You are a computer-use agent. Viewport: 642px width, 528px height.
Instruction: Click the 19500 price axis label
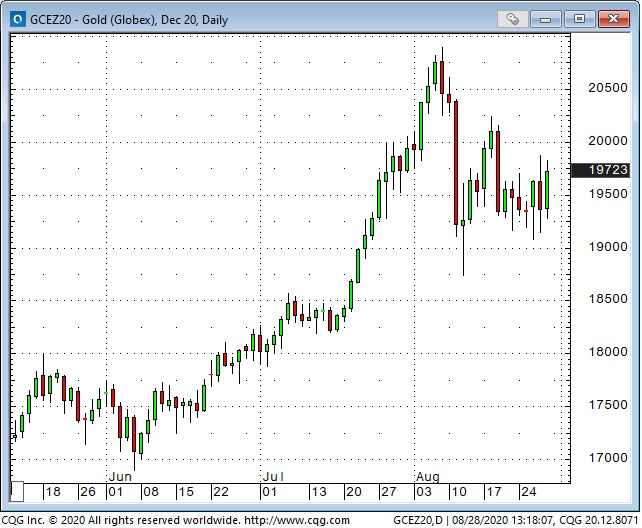point(608,194)
